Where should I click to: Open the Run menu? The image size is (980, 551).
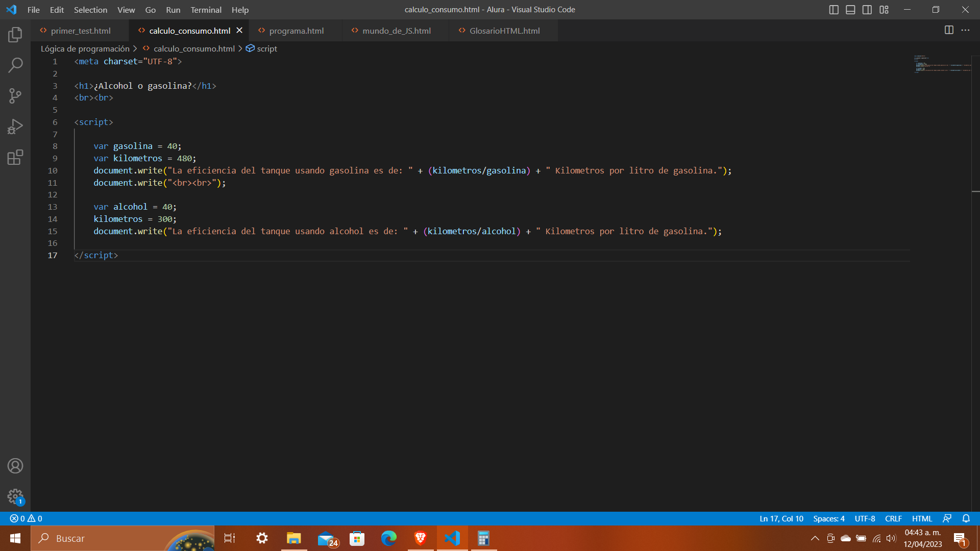click(x=173, y=10)
